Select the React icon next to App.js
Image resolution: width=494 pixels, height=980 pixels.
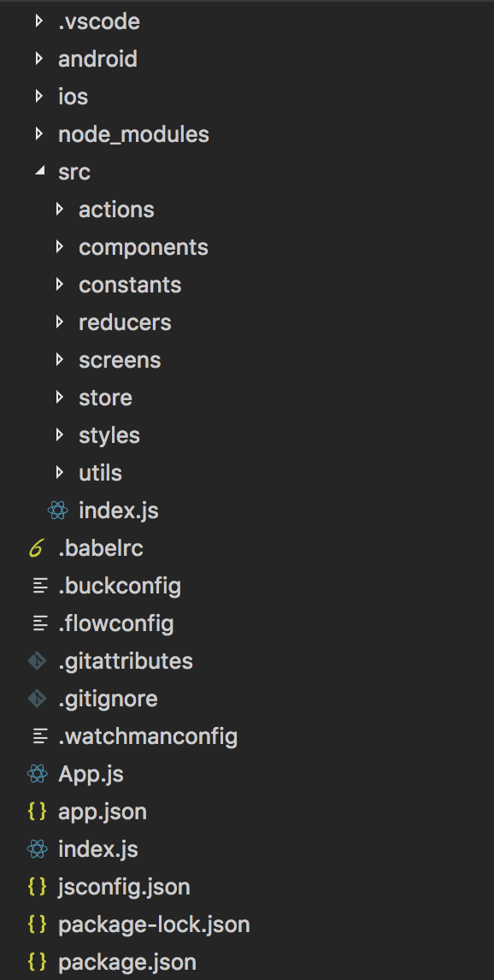(x=37, y=773)
